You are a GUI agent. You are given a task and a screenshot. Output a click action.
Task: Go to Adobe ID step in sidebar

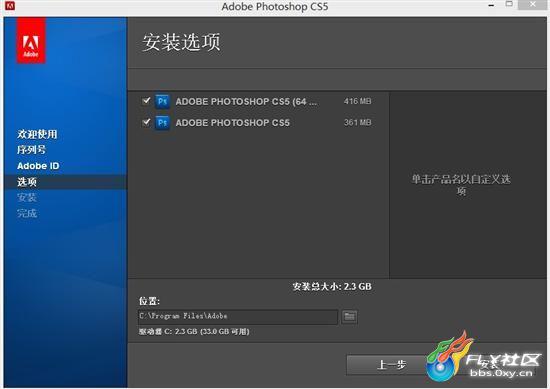[x=38, y=166]
